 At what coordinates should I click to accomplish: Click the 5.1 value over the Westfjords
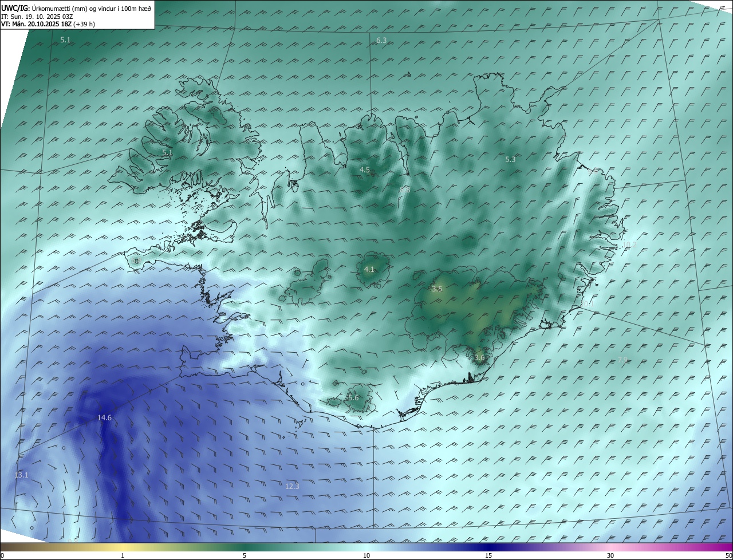(x=167, y=153)
